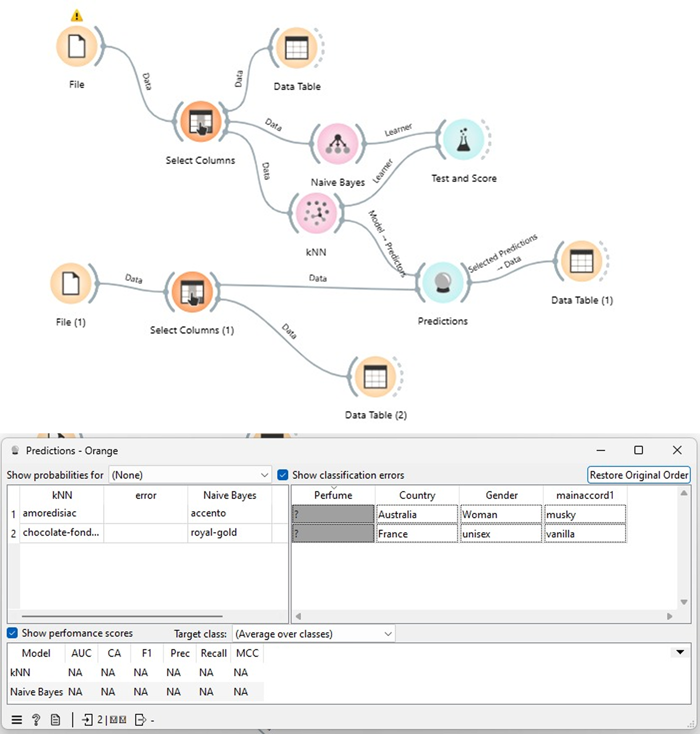Open the Test and Score widget
This screenshot has width=700, height=734.
[x=463, y=139]
